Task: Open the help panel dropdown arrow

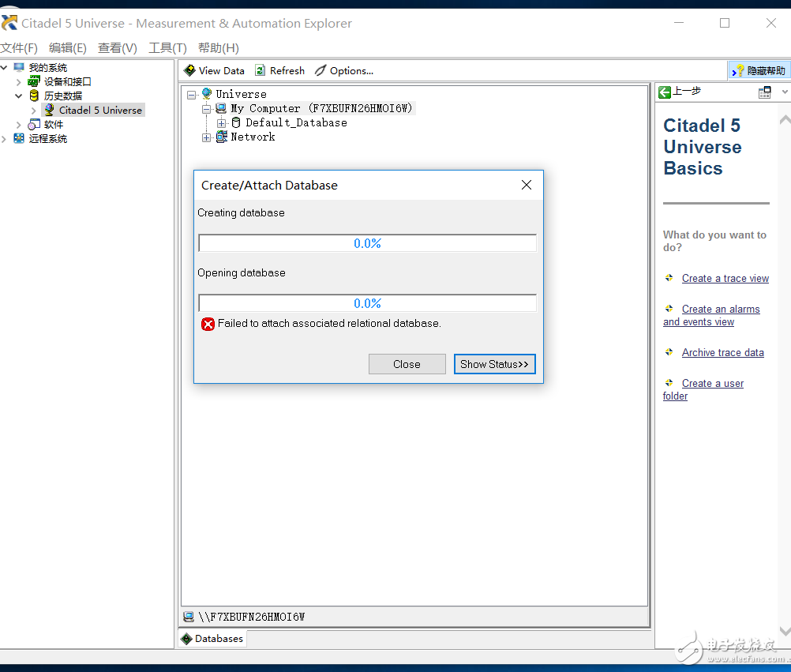Action: coord(785,92)
